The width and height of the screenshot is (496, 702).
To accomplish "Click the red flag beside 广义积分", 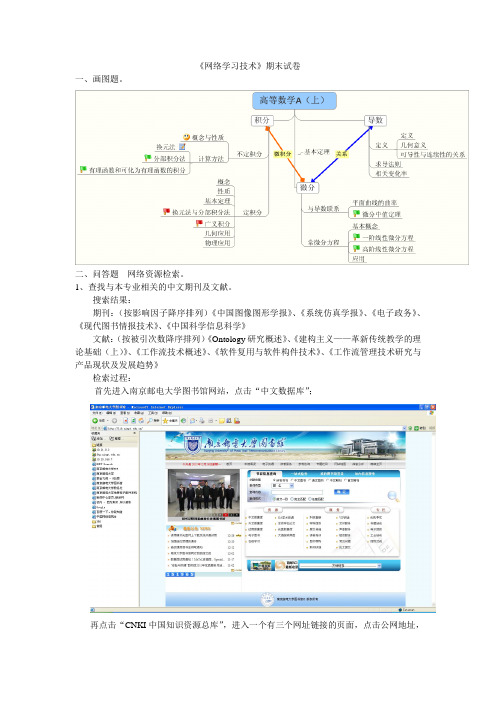I will pyautogui.click(x=199, y=223).
